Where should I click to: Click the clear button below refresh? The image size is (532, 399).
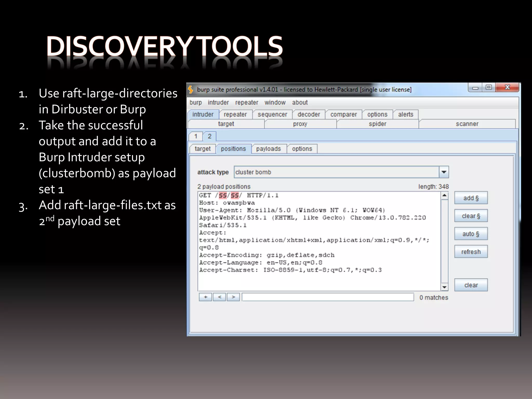(x=471, y=285)
